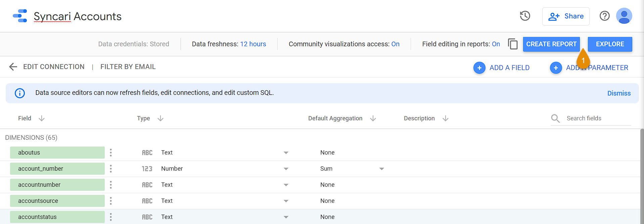Screen dimensions: 644x224
Task: Click the Share button
Action: [566, 16]
